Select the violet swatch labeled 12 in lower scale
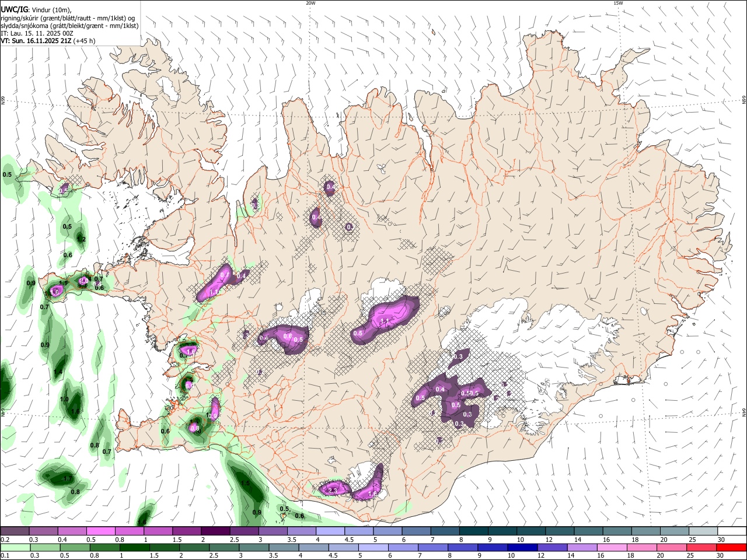 [553, 548]
